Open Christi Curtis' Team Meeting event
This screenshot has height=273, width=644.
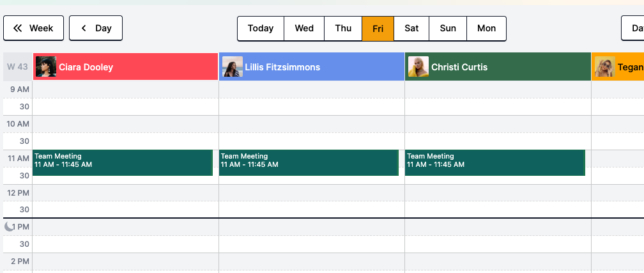(x=494, y=162)
